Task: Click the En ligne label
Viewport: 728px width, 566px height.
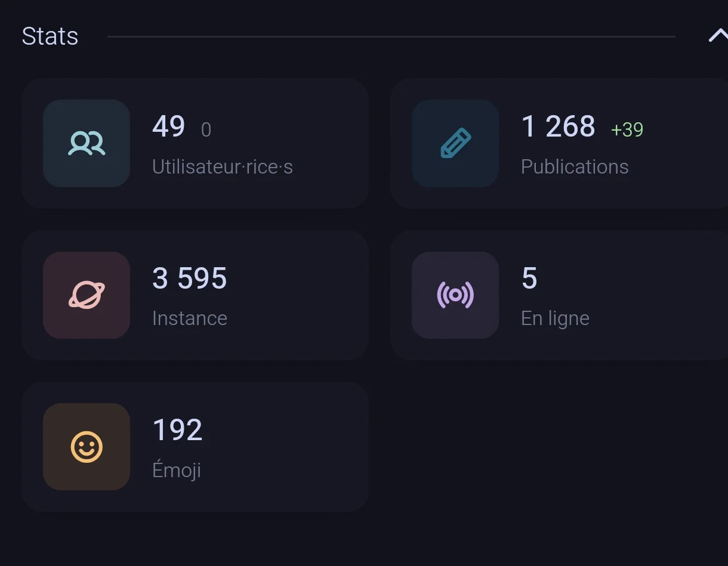Action: coord(555,318)
